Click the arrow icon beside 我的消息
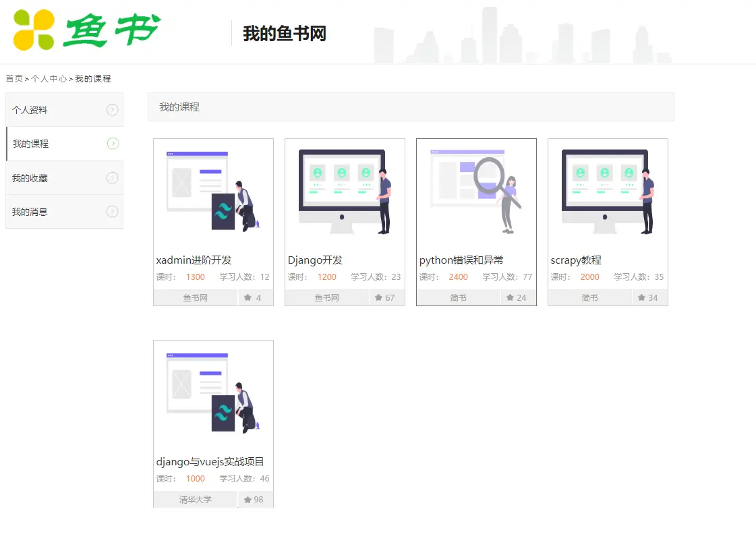 click(113, 212)
